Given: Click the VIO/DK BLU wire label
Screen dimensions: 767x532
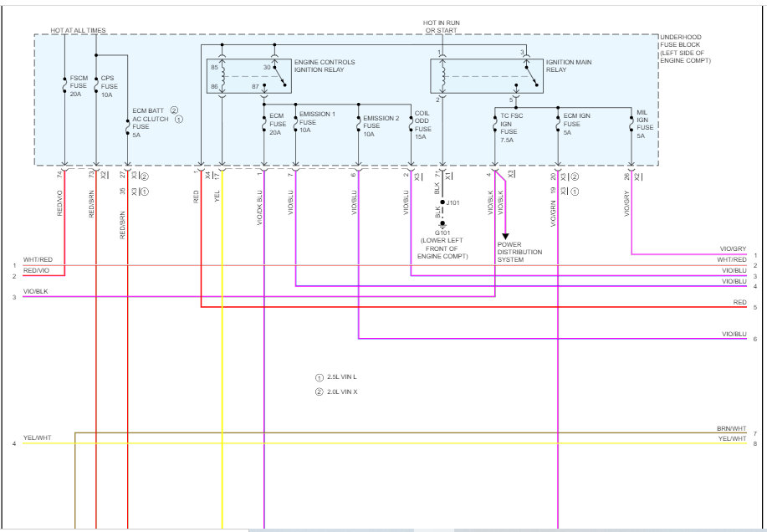Looking at the screenshot, I should (260, 207).
